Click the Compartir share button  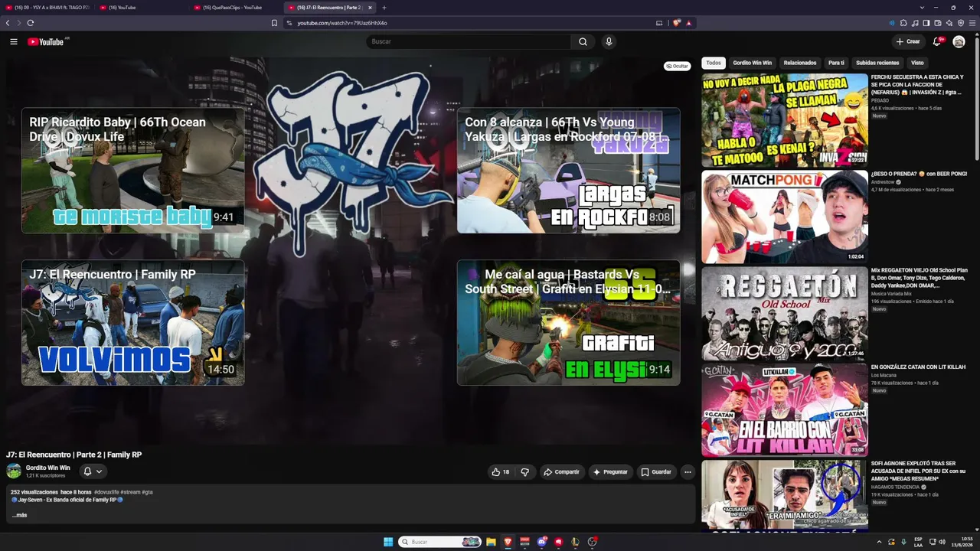tap(561, 472)
